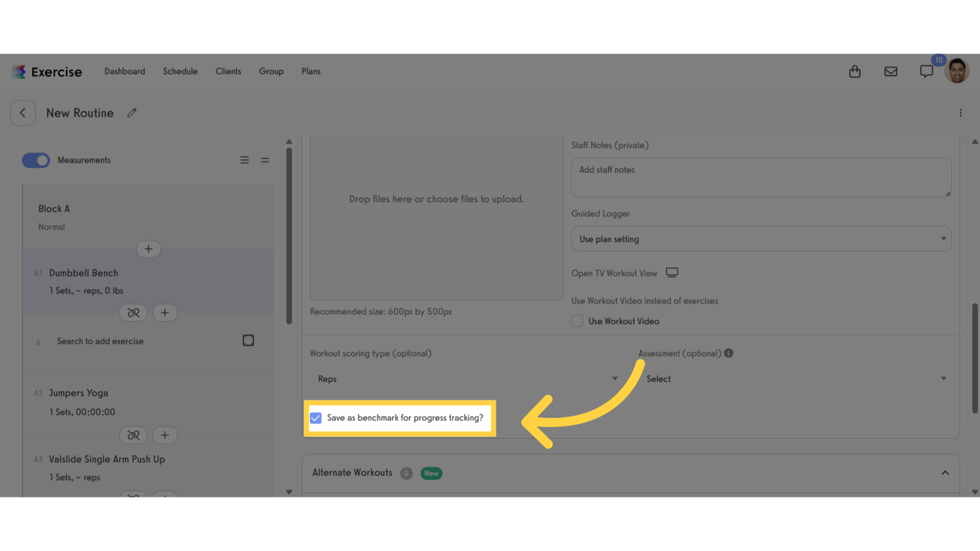The height and width of the screenshot is (551, 980).
Task: Edit the routine name with pencil icon
Action: pos(131,113)
